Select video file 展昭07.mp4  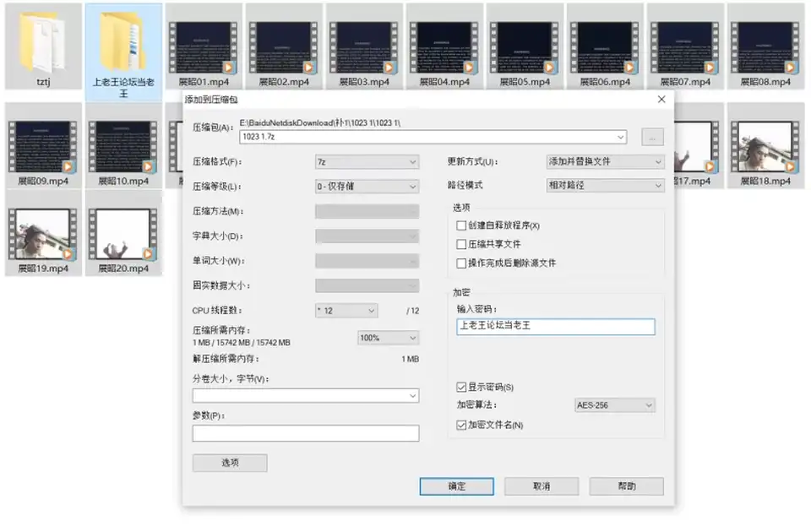685,46
